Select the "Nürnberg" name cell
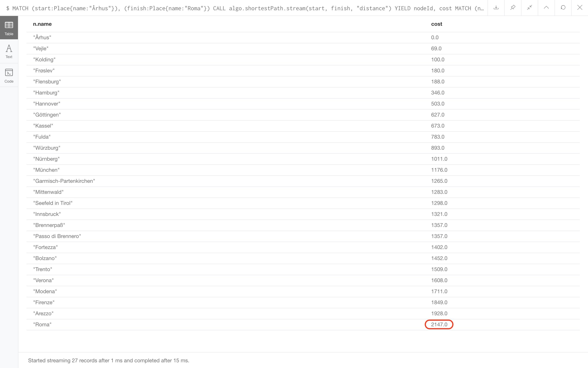 point(46,159)
